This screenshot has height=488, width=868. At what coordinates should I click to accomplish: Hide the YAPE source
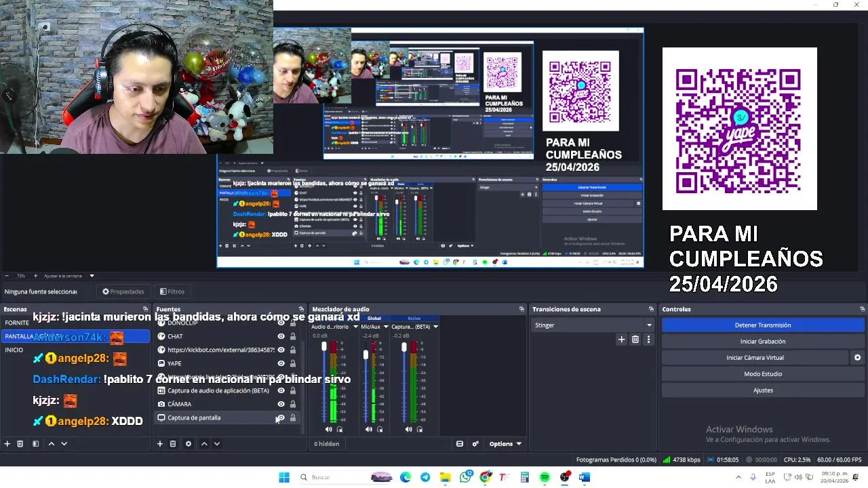281,363
